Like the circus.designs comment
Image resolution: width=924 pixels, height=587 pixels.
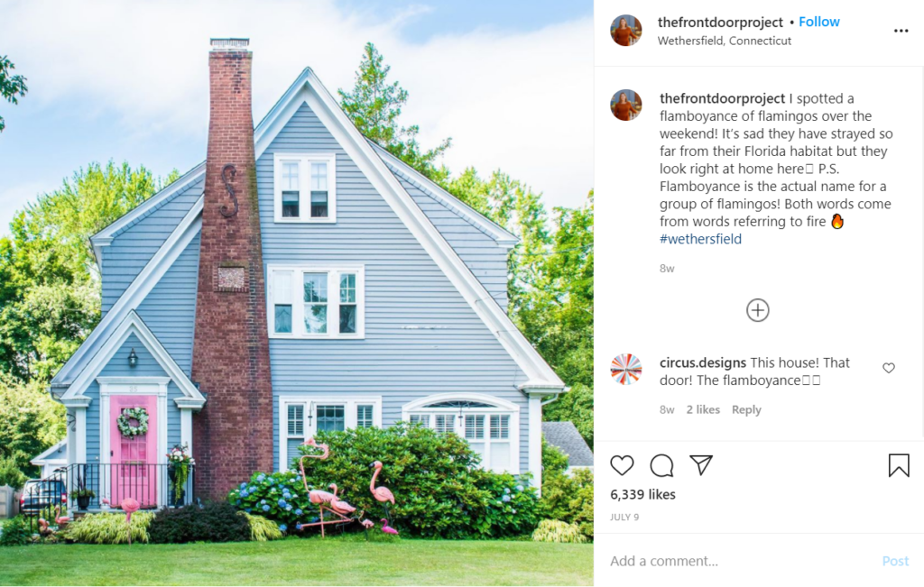pyautogui.click(x=889, y=368)
